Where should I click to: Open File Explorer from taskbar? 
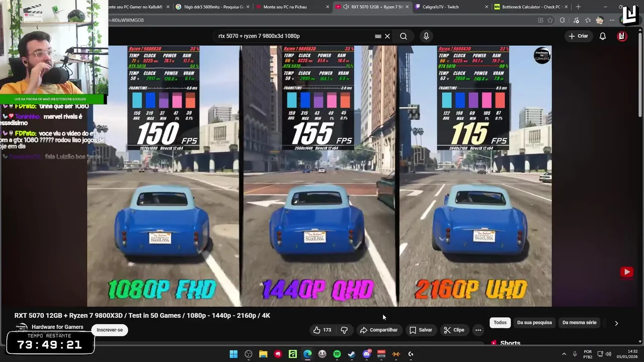(263, 354)
